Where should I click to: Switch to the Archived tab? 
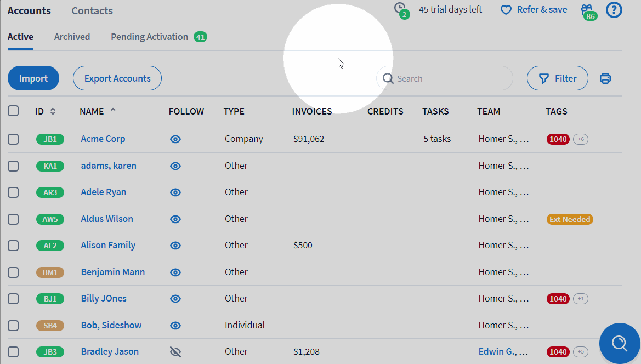pyautogui.click(x=72, y=37)
